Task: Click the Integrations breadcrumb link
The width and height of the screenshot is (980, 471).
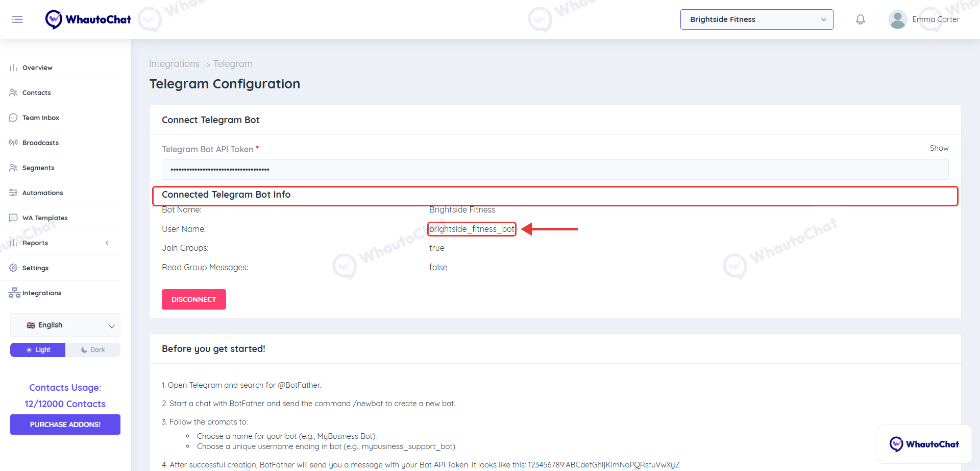Action: pyautogui.click(x=174, y=64)
